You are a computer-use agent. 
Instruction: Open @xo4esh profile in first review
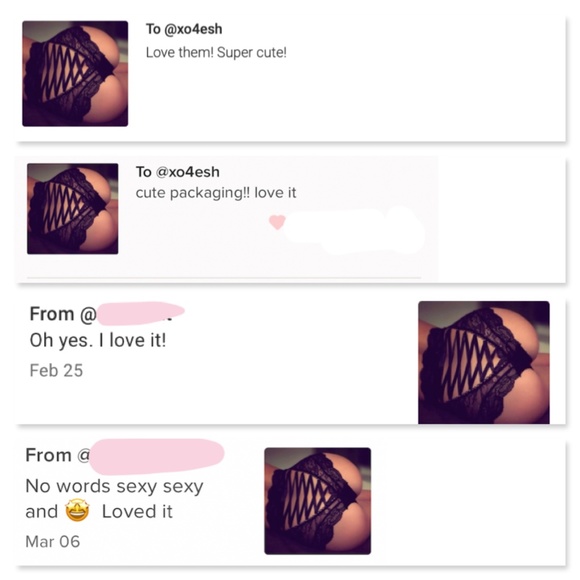pos(193,29)
